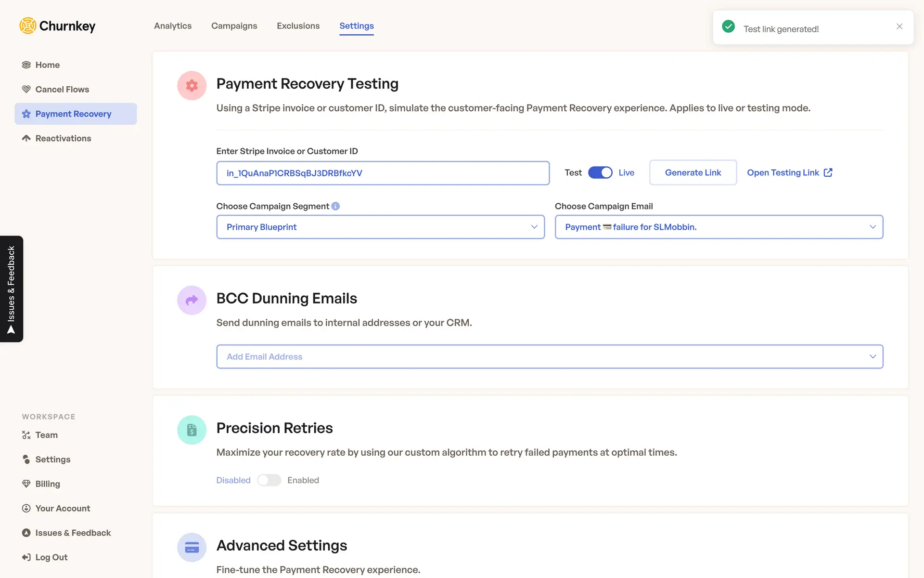Click the Team workspace icon
The image size is (924, 578).
coord(26,435)
